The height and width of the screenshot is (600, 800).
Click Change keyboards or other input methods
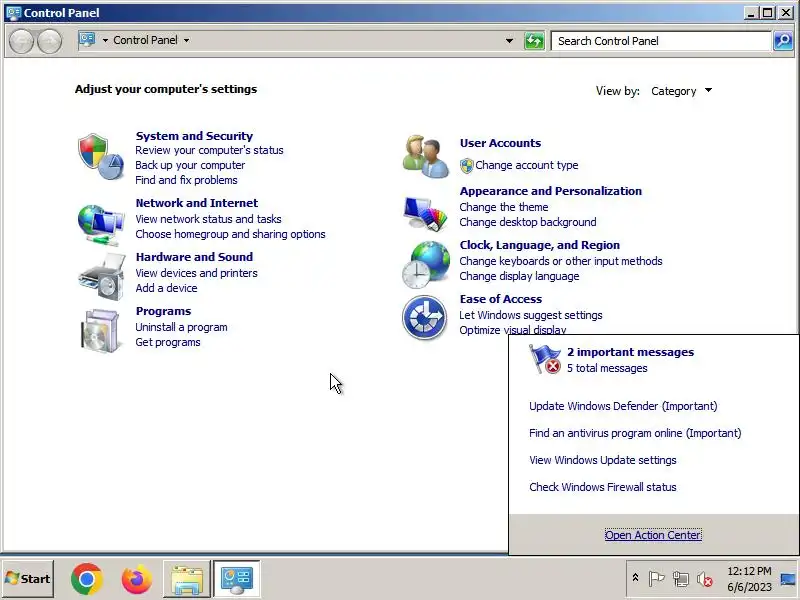coord(561,262)
